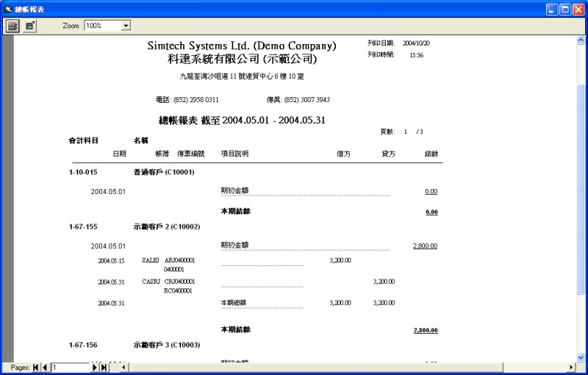Click account code 1-67-156
Screen dimensions: 588x375
(x=83, y=345)
